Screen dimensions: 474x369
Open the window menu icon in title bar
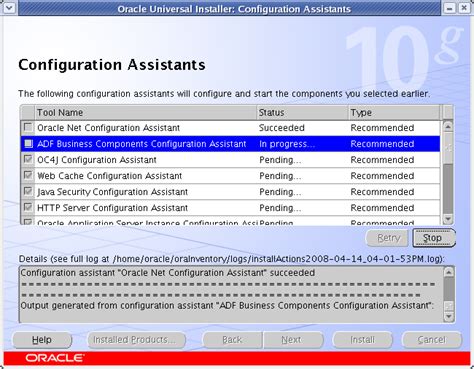tap(9, 7)
